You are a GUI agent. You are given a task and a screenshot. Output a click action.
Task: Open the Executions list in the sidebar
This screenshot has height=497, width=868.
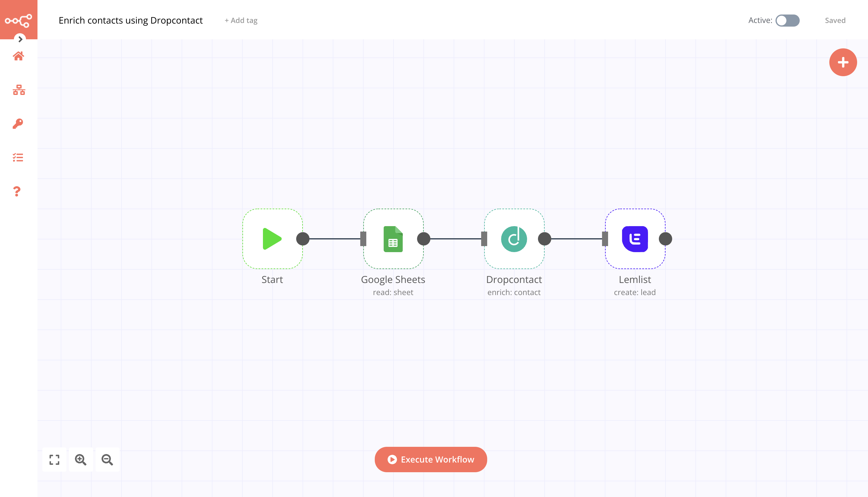point(18,157)
